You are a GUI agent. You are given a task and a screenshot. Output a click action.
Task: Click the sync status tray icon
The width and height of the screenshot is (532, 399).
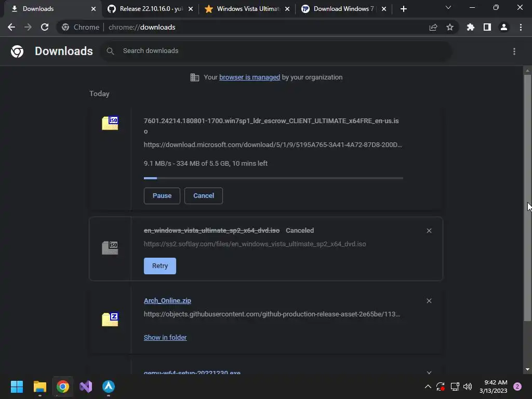click(x=441, y=387)
